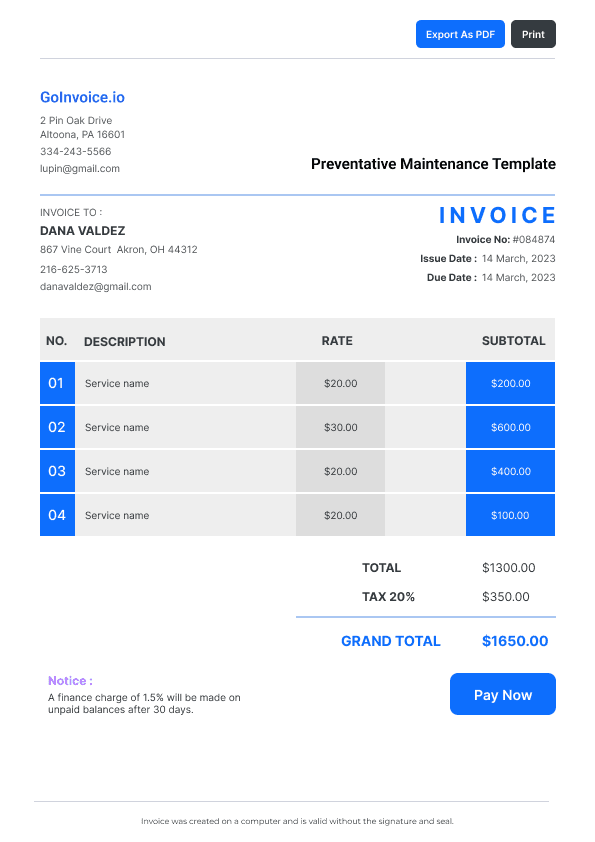Click the $400.00 subtotal cell
The height and width of the screenshot is (842, 595).
[x=510, y=471]
